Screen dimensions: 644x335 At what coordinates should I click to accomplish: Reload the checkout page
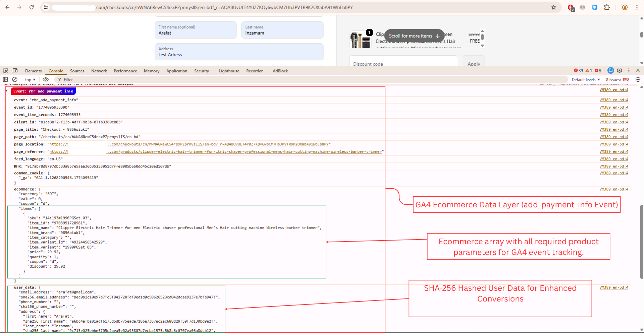pos(32,7)
